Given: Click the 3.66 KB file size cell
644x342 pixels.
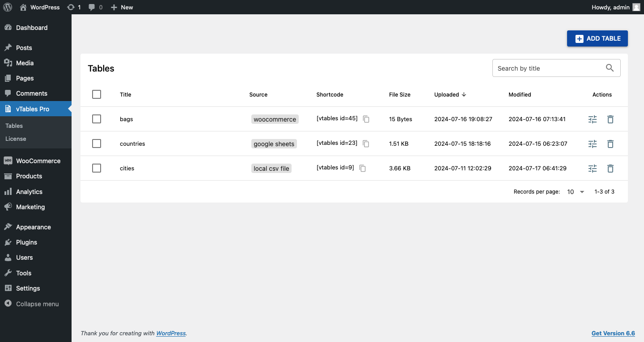Looking at the screenshot, I should pyautogui.click(x=400, y=169).
